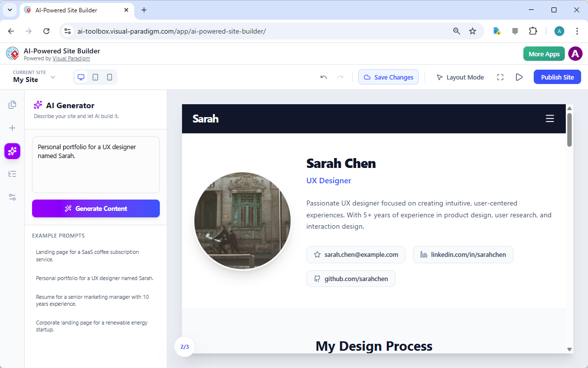Viewport: 588px width, 368px height.
Task: Click the prompt input describing Sarah's portfolio
Action: pos(96,164)
